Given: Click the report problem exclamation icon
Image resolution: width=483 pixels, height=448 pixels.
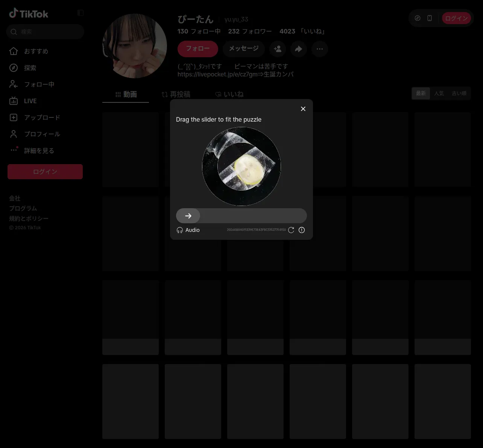Looking at the screenshot, I should coord(302,230).
